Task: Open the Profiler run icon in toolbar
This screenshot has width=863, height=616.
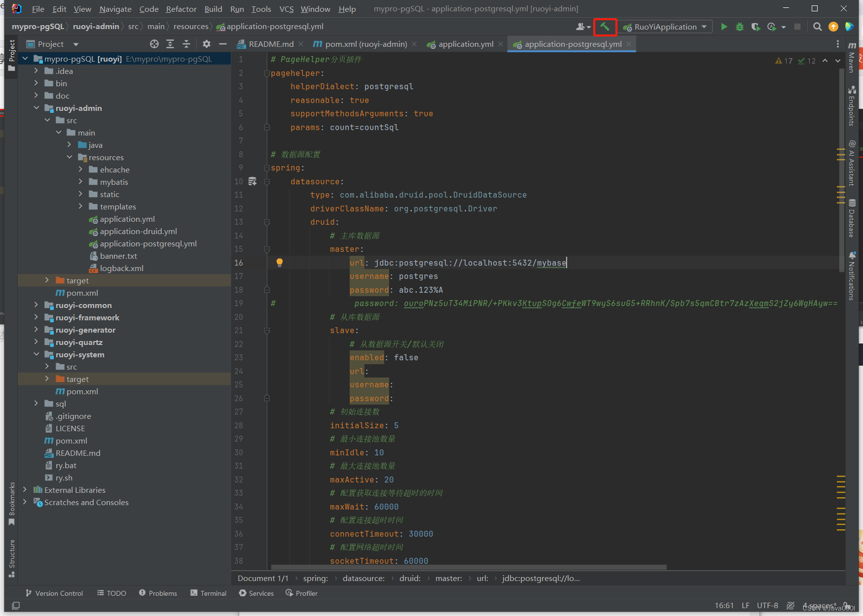Action: (x=772, y=27)
